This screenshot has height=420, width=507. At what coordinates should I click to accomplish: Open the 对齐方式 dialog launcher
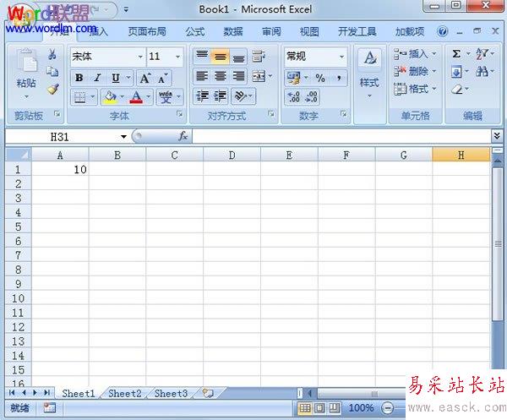(x=271, y=114)
